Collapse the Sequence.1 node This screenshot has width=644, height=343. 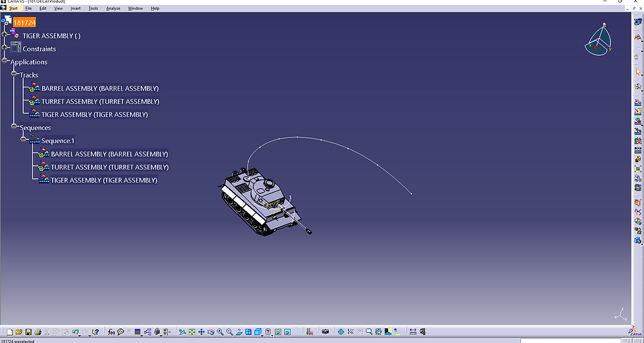pyautogui.click(x=24, y=139)
